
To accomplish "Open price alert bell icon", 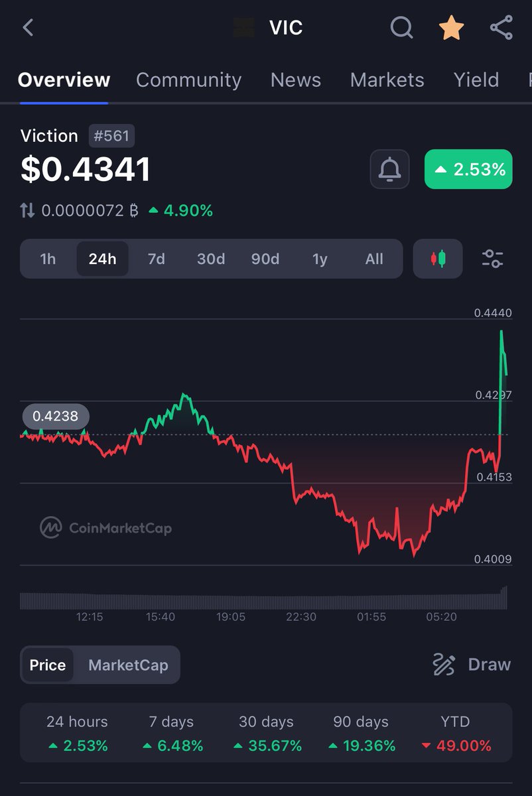I will pyautogui.click(x=390, y=169).
